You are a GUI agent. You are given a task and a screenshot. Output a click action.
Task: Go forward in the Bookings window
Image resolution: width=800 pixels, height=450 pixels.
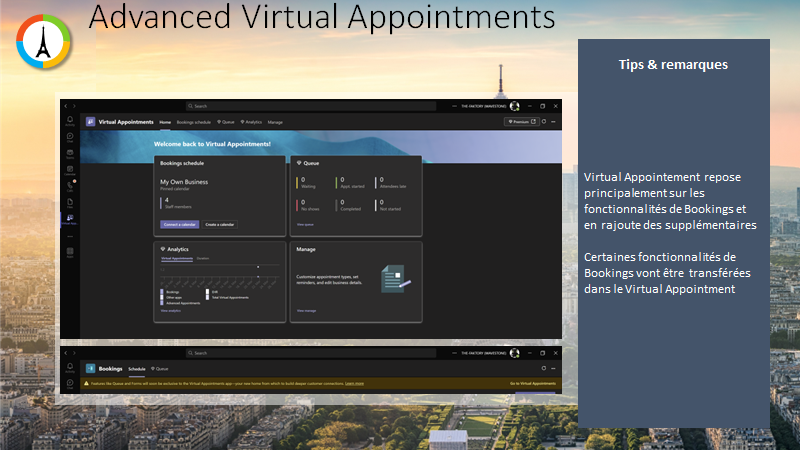click(74, 353)
